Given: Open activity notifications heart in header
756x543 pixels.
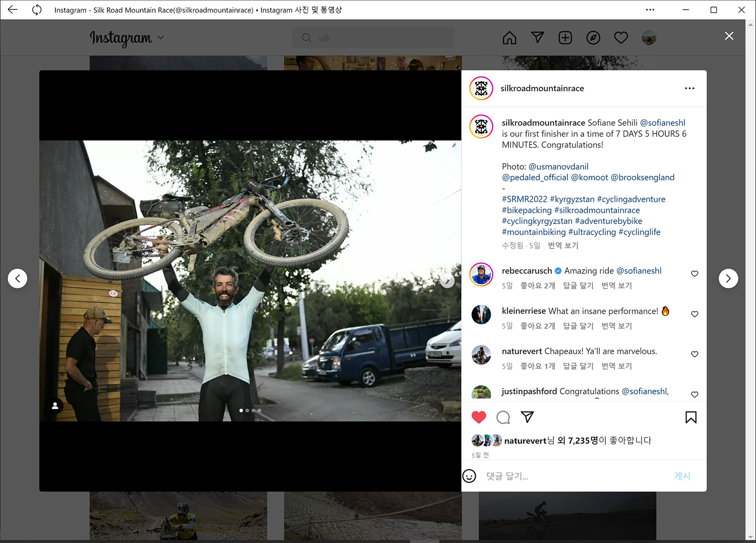Looking at the screenshot, I should [x=621, y=38].
